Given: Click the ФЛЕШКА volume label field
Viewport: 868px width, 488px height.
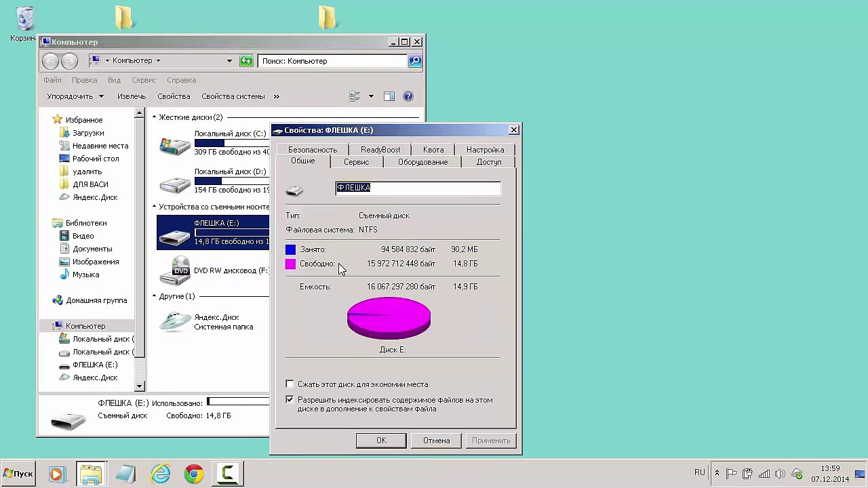Looking at the screenshot, I should tap(418, 188).
